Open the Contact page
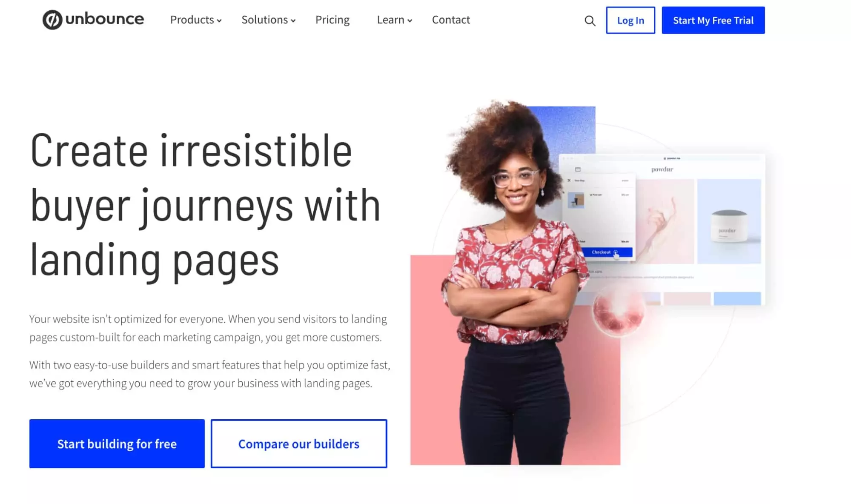The image size is (851, 504). tap(451, 20)
